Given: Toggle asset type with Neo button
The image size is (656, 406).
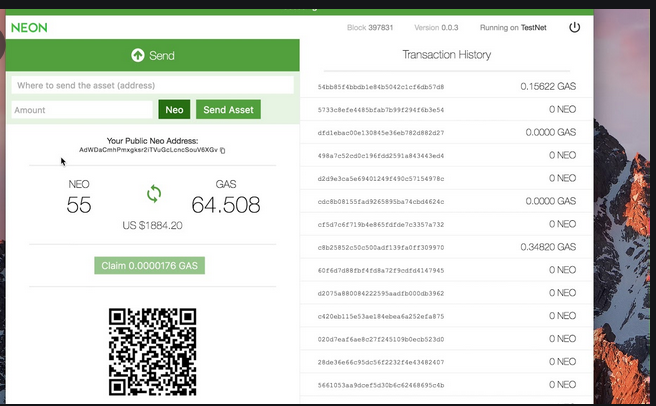Looking at the screenshot, I should point(174,110).
